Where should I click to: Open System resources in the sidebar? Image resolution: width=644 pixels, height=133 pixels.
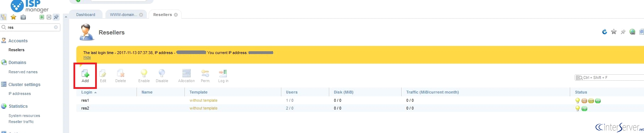coord(24,116)
